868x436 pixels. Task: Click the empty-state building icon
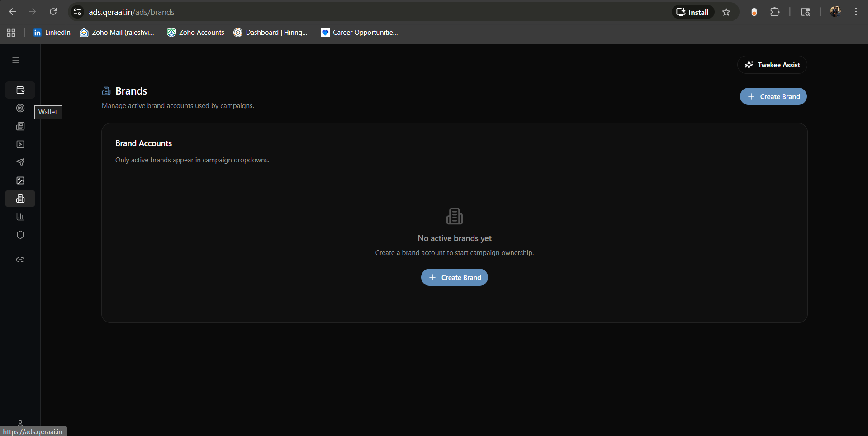455,216
